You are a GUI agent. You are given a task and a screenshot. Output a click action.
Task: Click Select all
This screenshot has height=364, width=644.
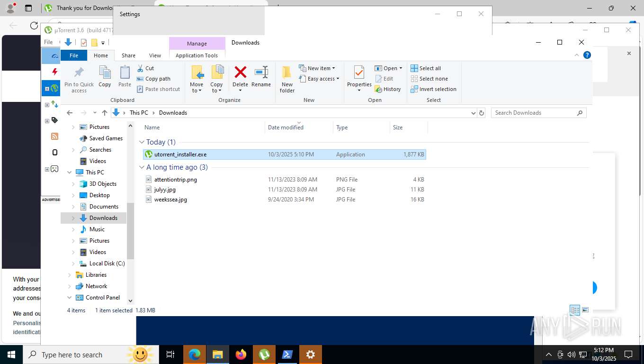click(x=426, y=68)
